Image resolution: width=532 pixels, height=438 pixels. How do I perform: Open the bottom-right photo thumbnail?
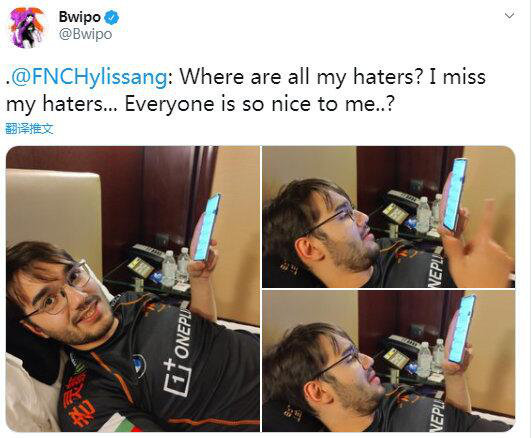pyautogui.click(x=388, y=361)
